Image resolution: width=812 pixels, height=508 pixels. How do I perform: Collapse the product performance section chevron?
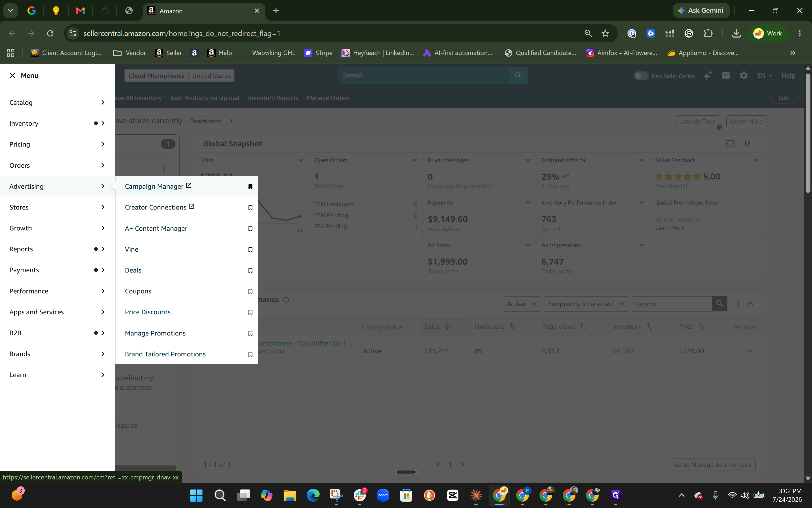coord(750,304)
